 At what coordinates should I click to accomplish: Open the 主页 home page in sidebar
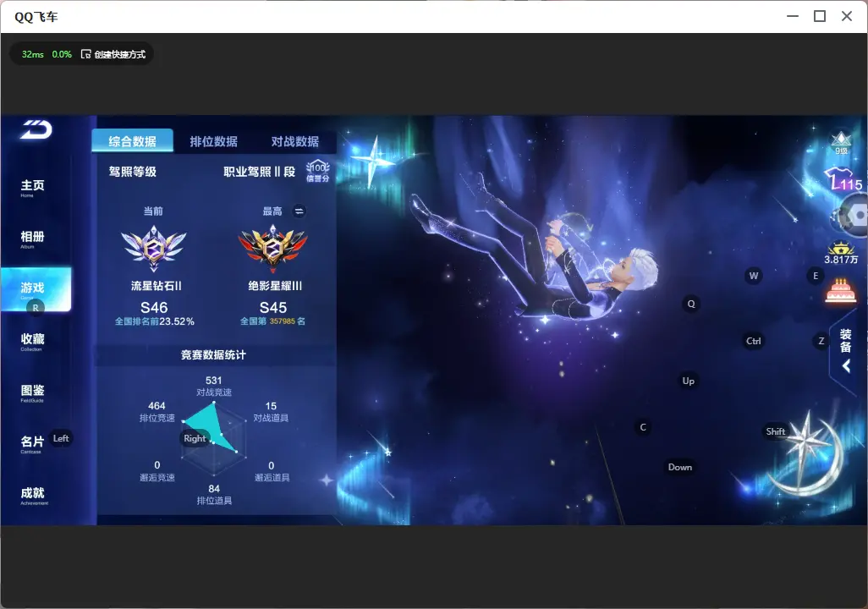point(32,188)
